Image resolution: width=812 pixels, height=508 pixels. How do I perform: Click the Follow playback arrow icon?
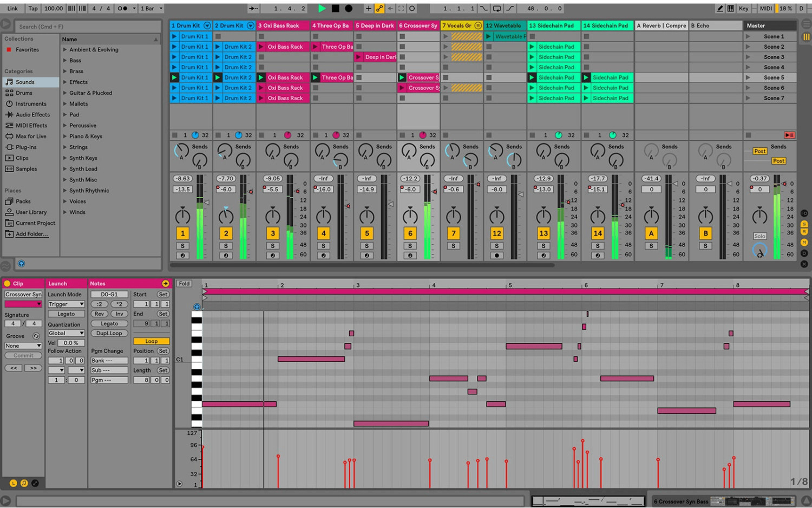click(253, 8)
